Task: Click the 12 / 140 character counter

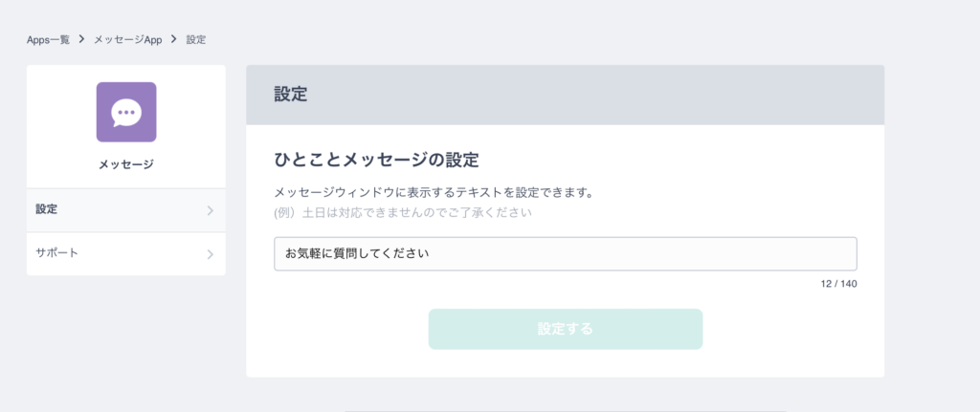Action: pyautogui.click(x=838, y=284)
